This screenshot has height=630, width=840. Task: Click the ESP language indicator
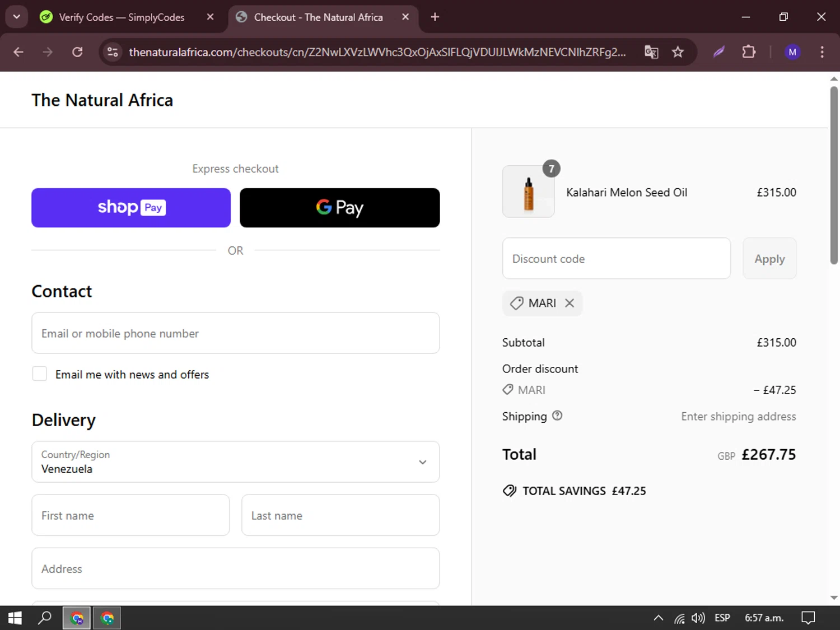click(x=722, y=618)
